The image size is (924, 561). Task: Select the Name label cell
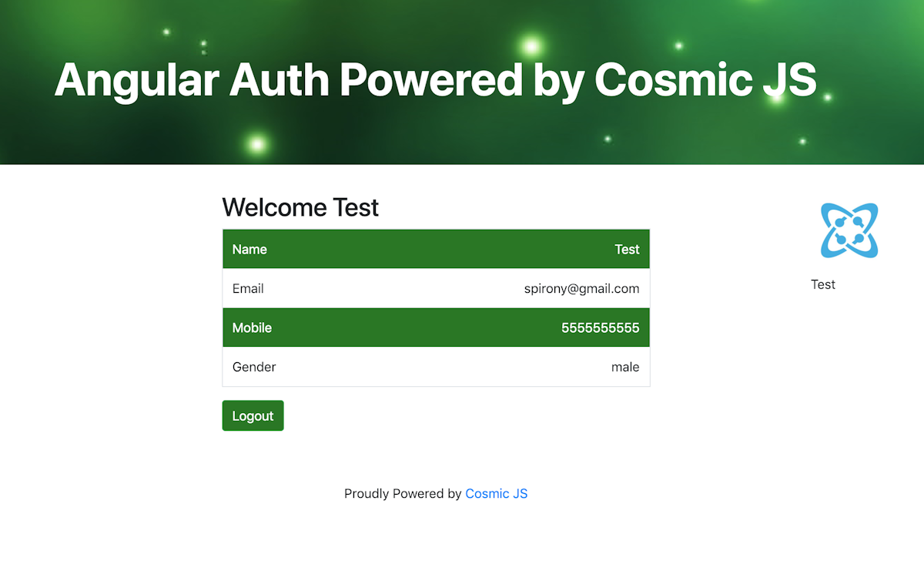pyautogui.click(x=249, y=250)
